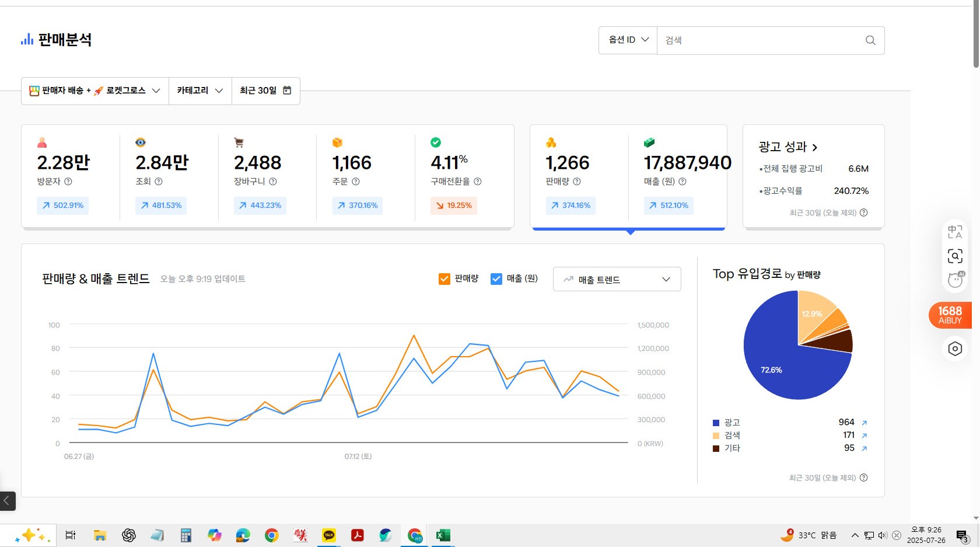Select the 판매량 metric card
980x547 pixels.
(578, 175)
